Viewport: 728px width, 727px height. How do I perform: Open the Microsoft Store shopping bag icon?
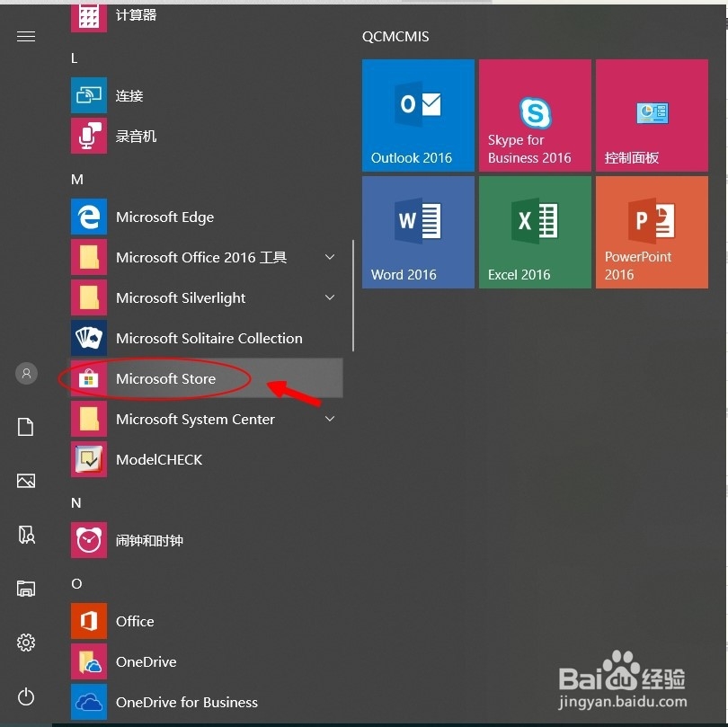89,378
